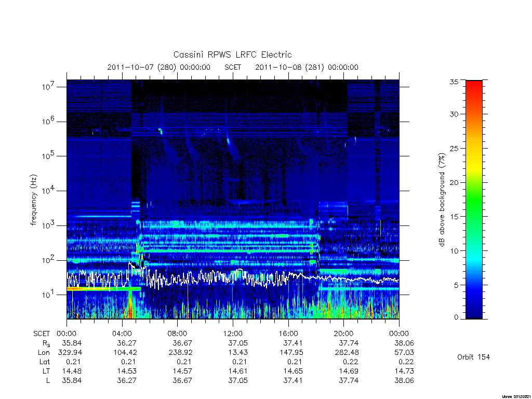Click the 10^5 frequency tick label
Image resolution: width=532 pixels, height=399 pixels.
pyautogui.click(x=48, y=156)
